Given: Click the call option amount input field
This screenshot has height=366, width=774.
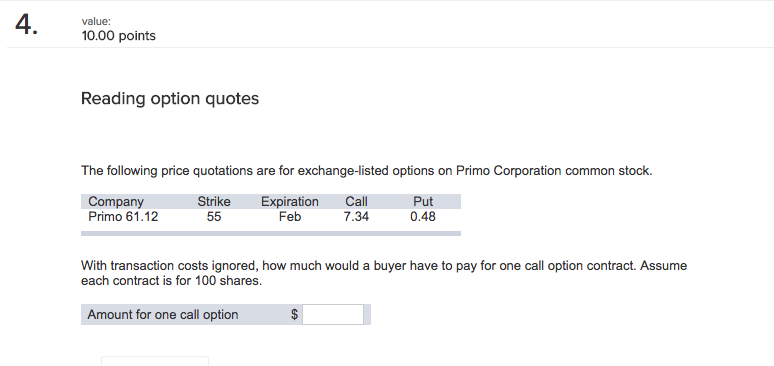Looking at the screenshot, I should pos(333,315).
